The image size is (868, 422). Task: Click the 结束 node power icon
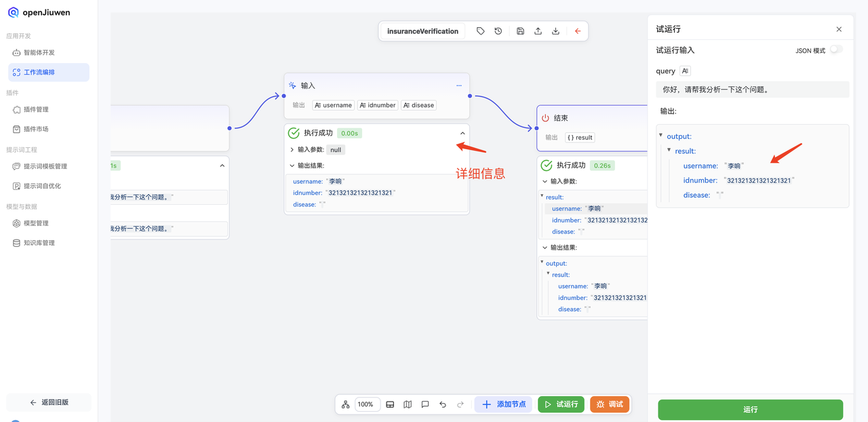pyautogui.click(x=545, y=118)
